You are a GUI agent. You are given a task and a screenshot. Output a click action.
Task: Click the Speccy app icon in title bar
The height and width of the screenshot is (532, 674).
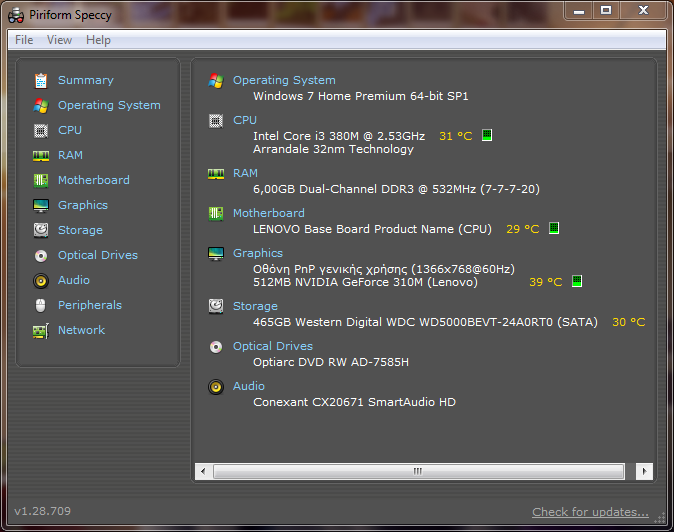pyautogui.click(x=16, y=15)
